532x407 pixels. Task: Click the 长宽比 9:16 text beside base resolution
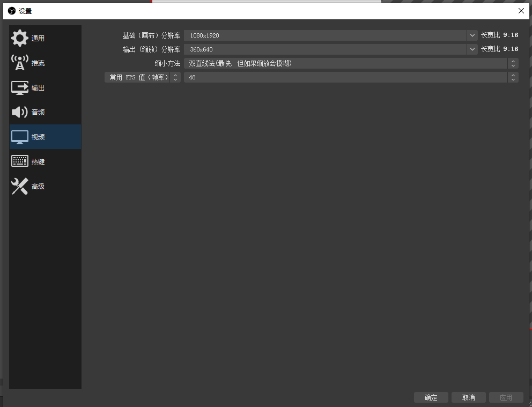click(499, 35)
